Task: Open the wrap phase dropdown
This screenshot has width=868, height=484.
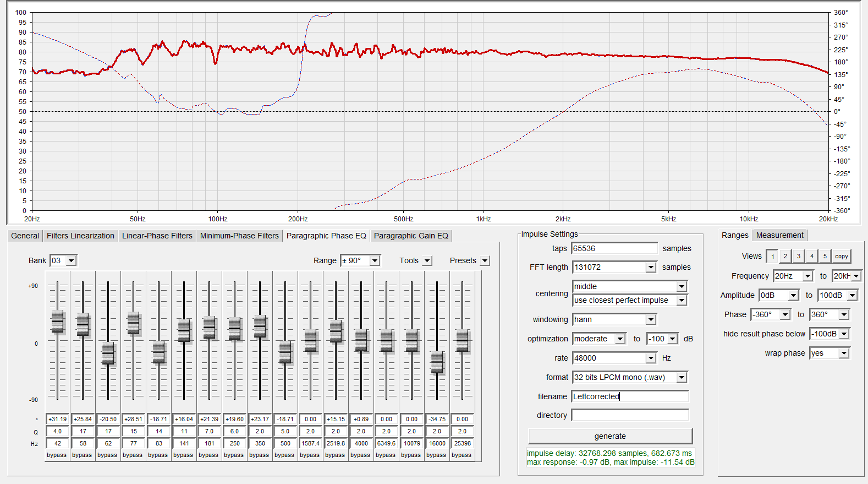Action: tap(844, 353)
